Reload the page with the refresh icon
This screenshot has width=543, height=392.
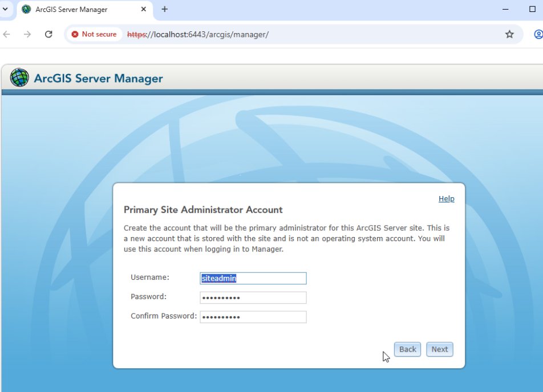click(x=48, y=34)
